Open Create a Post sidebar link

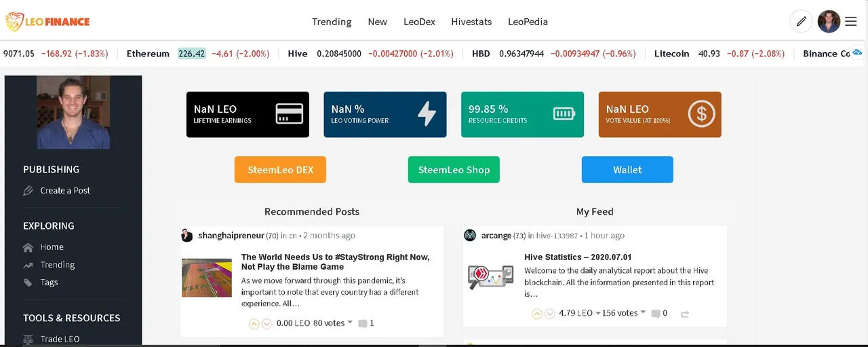pyautogui.click(x=65, y=191)
